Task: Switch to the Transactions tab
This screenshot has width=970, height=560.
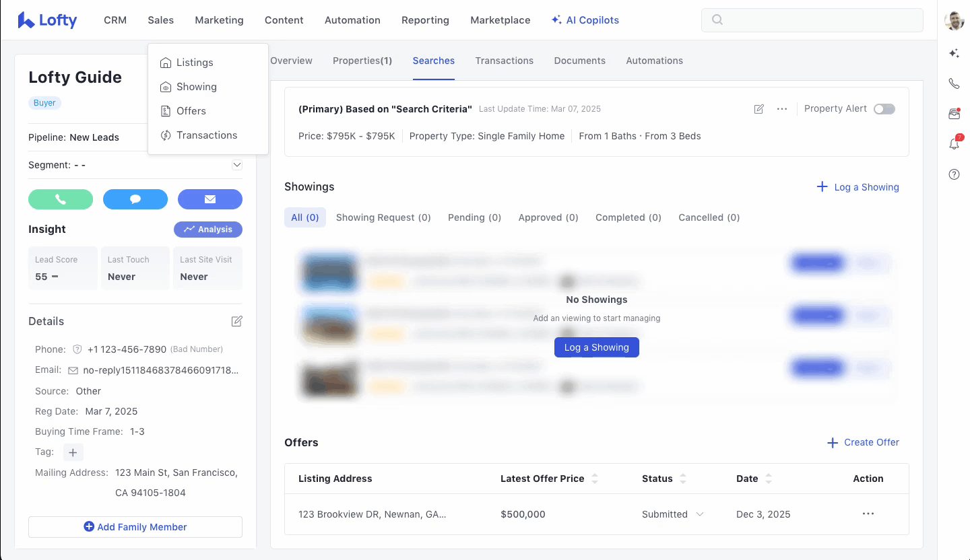Action: [x=504, y=61]
